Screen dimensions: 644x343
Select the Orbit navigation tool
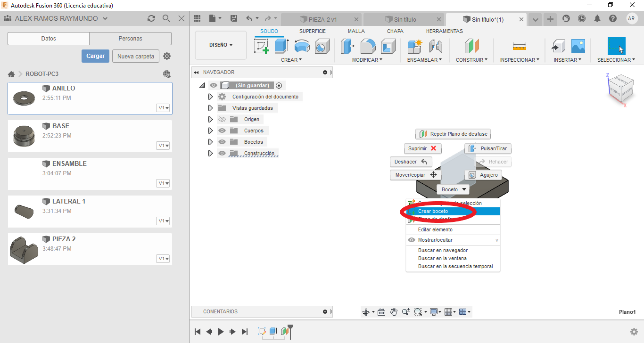(x=365, y=312)
